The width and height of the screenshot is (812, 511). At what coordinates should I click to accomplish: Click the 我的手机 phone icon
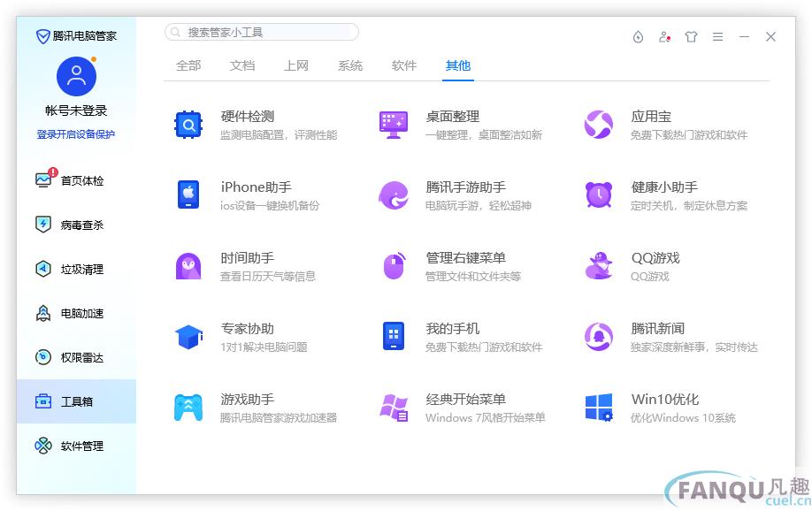(x=394, y=337)
